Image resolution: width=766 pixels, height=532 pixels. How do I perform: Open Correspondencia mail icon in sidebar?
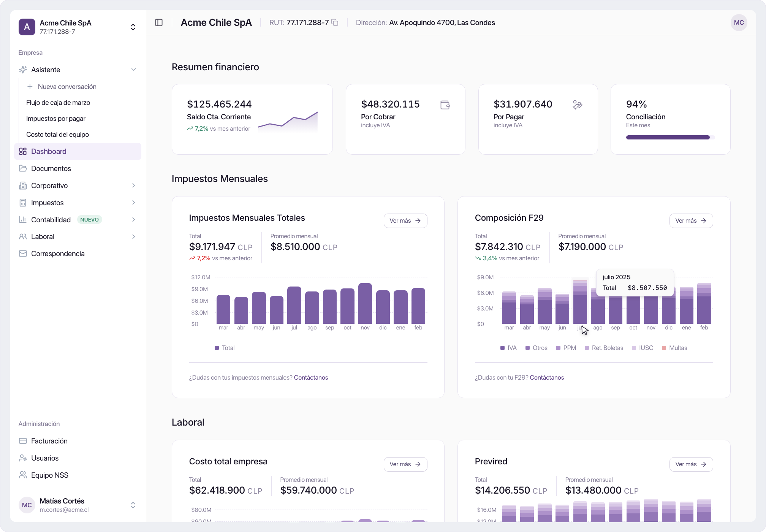pyautogui.click(x=23, y=253)
